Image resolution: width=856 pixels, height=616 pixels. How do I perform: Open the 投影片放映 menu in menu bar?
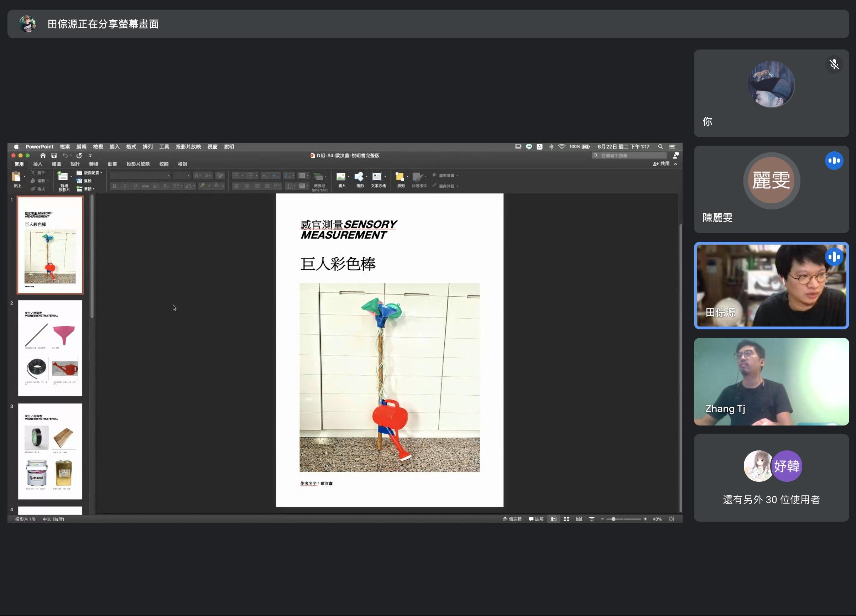(188, 147)
